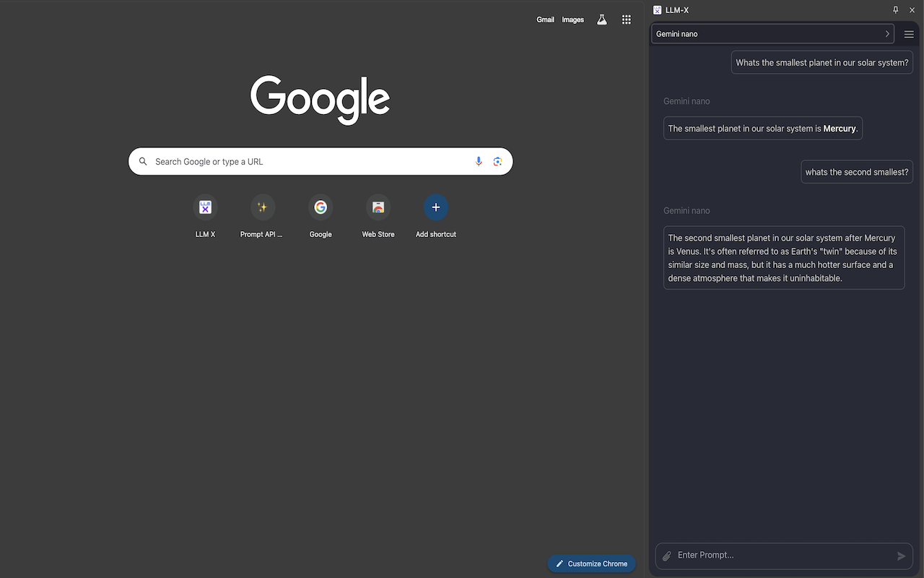Viewport: 924px width, 578px height.
Task: Open the Prompt API shortcut tile
Action: (263, 216)
